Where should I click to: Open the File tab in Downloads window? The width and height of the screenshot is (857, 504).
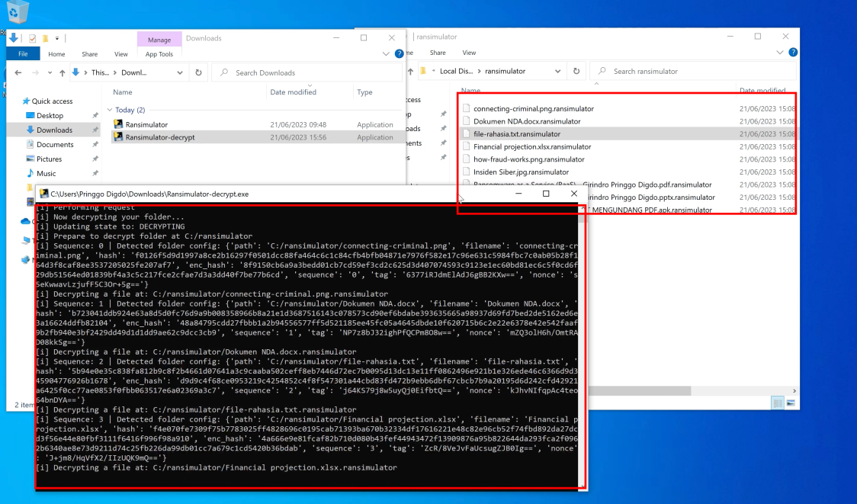23,53
